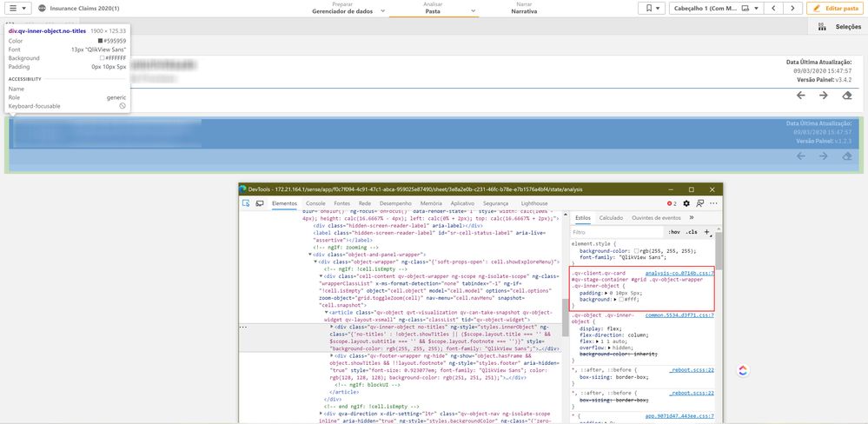Expand the Gerenciador de dados dropdown arrow
Viewport: 868px width, 424px height.
tap(382, 10)
